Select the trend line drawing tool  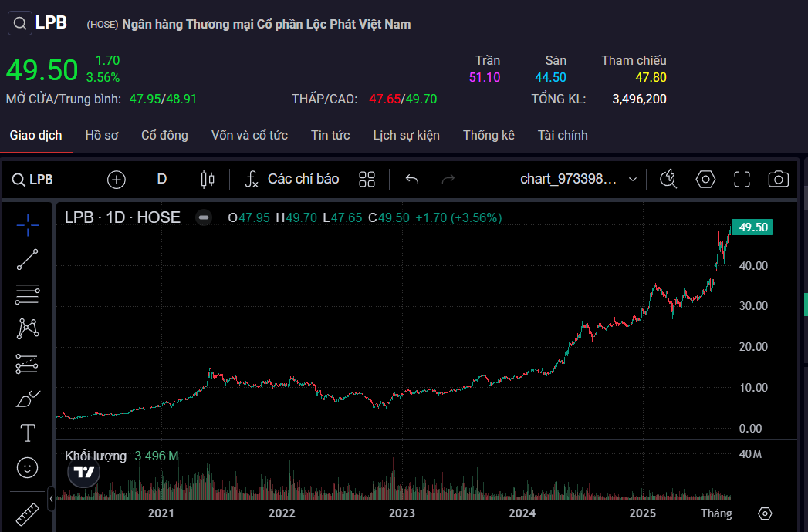coord(27,260)
